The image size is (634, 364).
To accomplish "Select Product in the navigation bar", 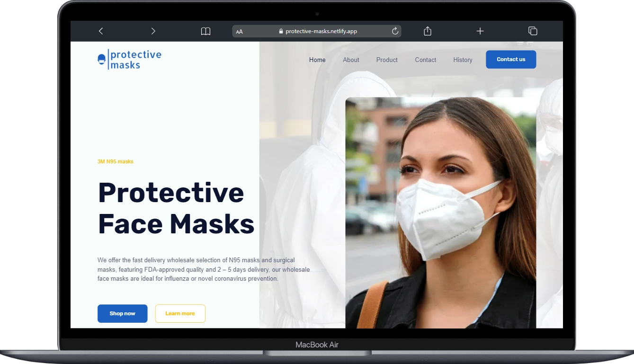I will pos(387,60).
